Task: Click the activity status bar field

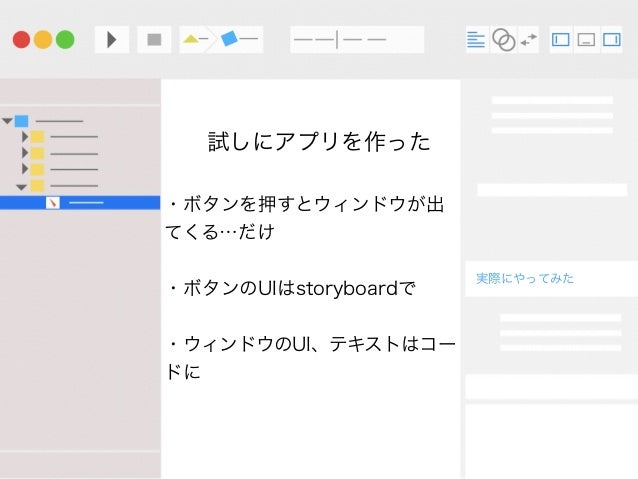Action: pos(357,40)
